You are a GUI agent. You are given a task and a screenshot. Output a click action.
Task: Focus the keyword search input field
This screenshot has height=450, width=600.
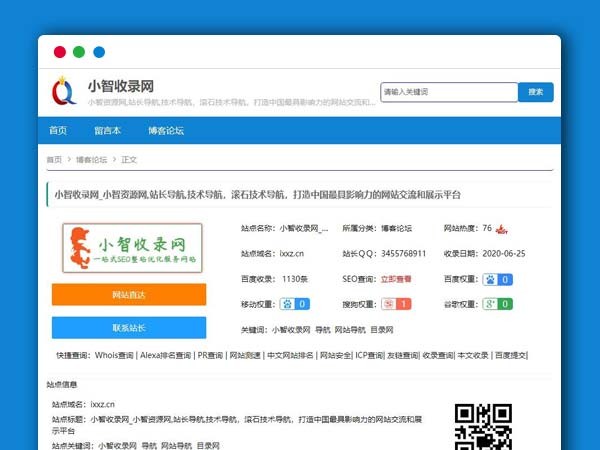[448, 92]
